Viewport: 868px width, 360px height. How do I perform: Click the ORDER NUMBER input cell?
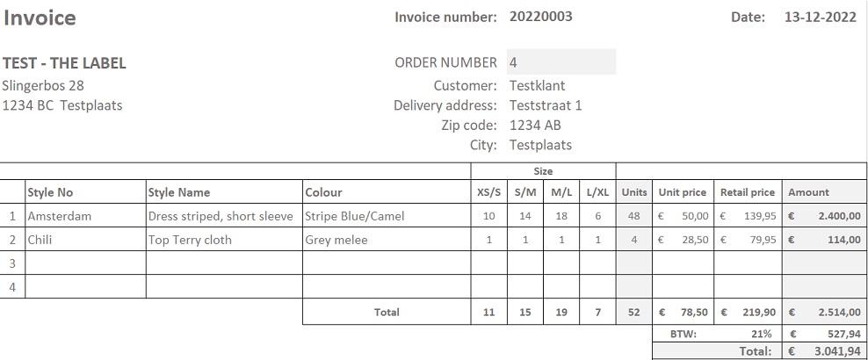click(x=561, y=62)
